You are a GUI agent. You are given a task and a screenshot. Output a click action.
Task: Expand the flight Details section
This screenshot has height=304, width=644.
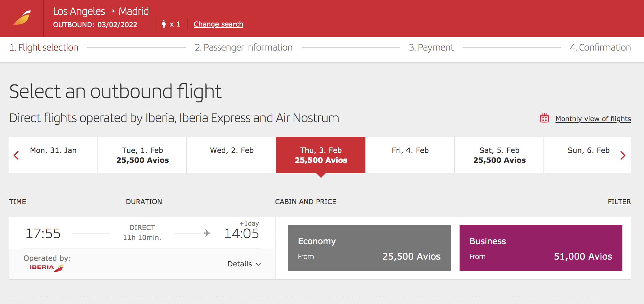pyautogui.click(x=244, y=264)
